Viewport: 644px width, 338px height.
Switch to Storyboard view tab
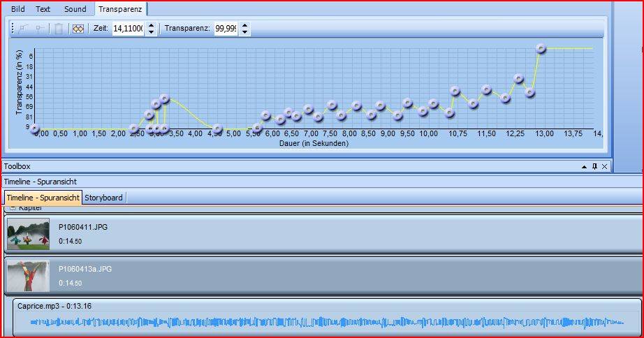click(x=104, y=198)
